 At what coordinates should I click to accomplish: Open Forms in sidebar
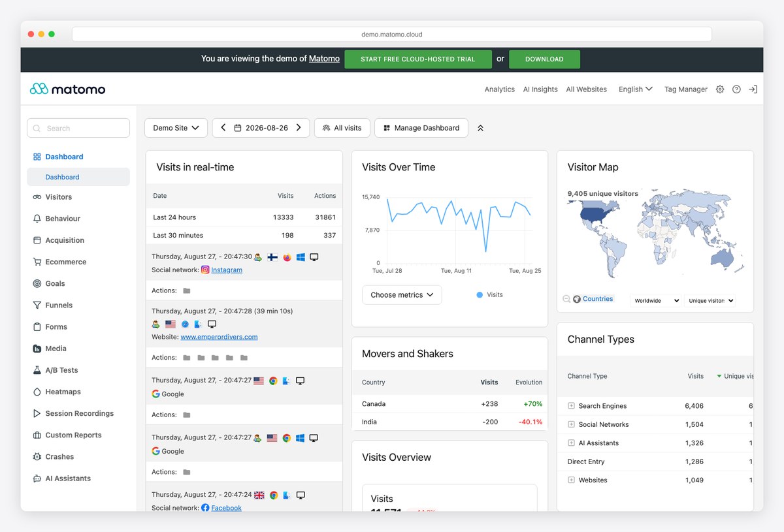[x=78, y=327]
